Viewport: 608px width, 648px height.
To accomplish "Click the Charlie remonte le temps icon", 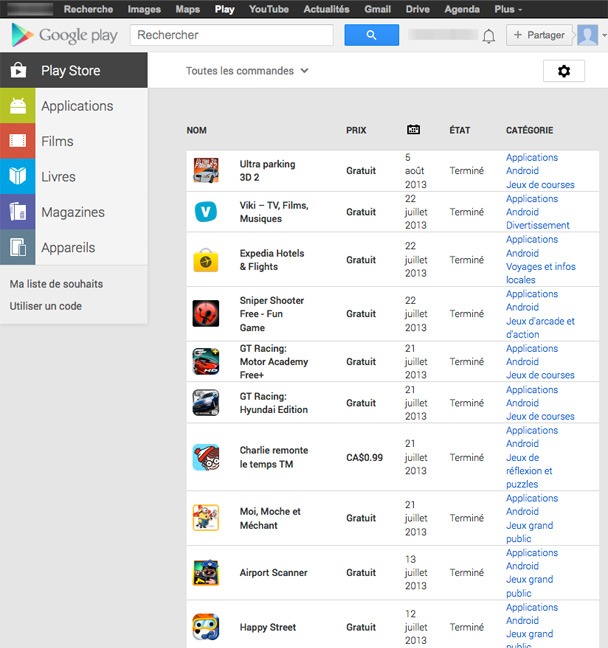I will [x=206, y=457].
